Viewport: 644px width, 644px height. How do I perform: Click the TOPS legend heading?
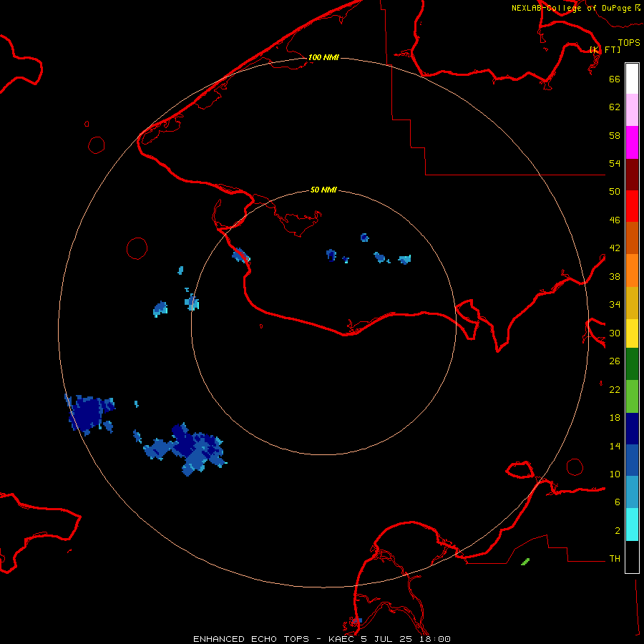(x=629, y=42)
